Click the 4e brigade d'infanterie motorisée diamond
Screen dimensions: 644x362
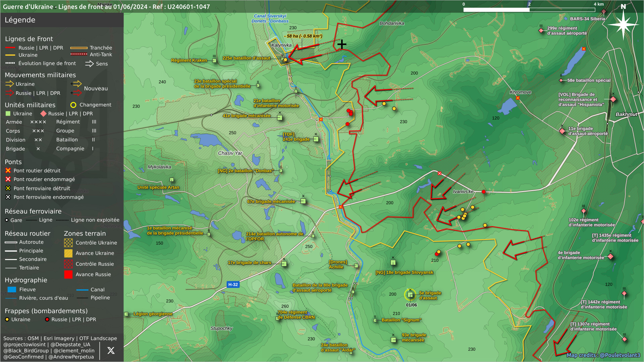coord(610,256)
